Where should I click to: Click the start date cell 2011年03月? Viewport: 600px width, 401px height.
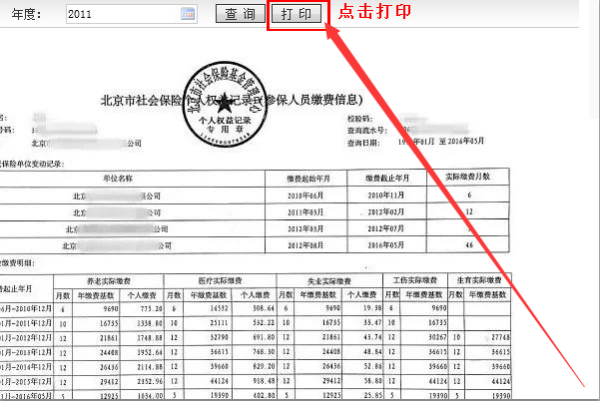(x=305, y=212)
